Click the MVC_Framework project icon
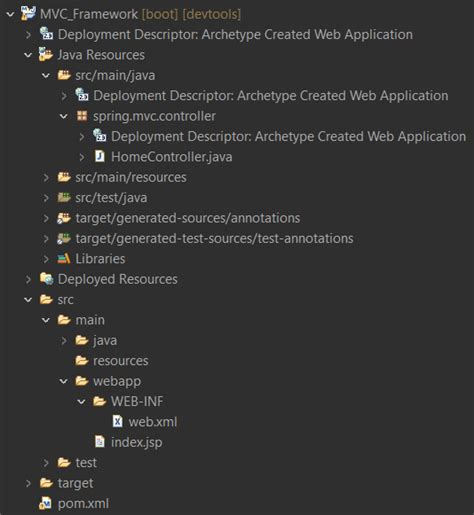474x515 pixels. 29,13
